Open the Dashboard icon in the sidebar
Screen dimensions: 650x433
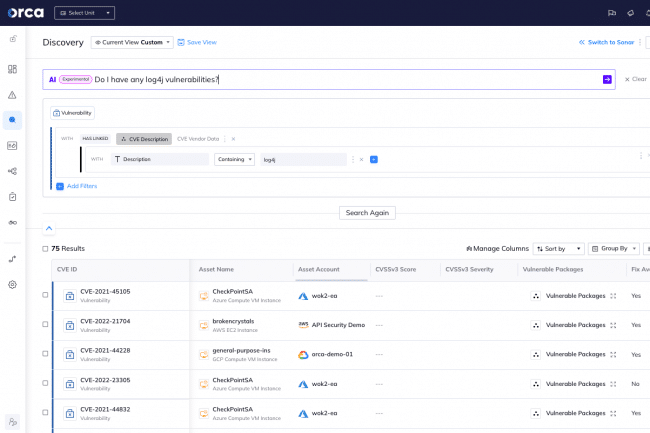click(x=12, y=69)
